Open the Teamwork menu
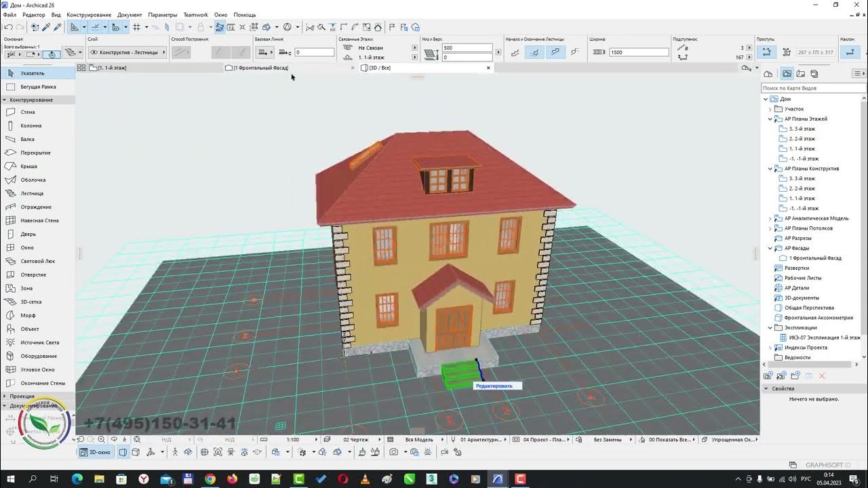Viewport: 868px width, 488px height. click(195, 15)
